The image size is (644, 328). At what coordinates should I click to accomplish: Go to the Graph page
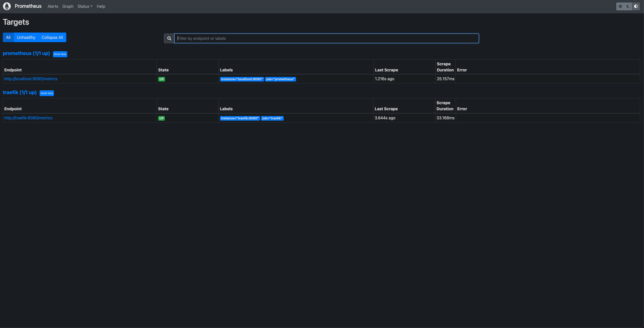click(x=68, y=6)
